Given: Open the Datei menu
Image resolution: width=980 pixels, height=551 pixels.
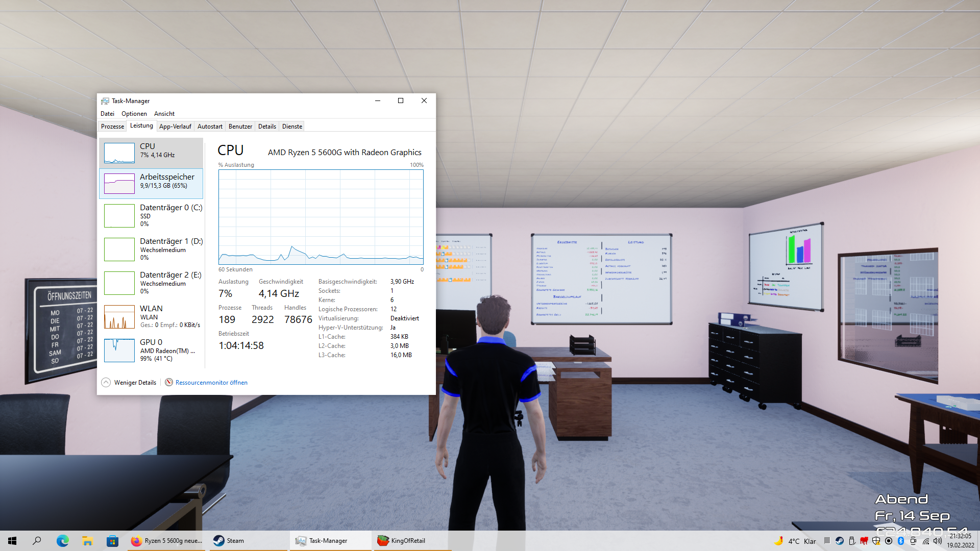Looking at the screenshot, I should coord(107,114).
